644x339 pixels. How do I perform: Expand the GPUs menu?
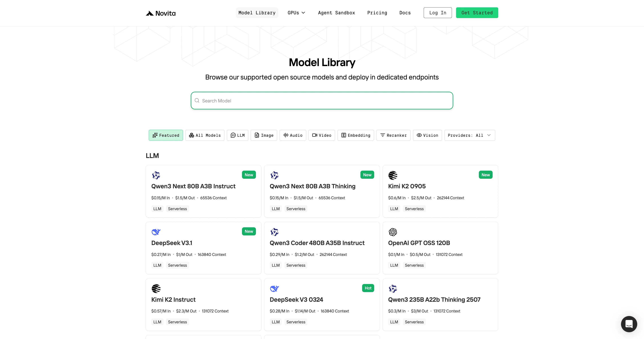[x=296, y=13]
